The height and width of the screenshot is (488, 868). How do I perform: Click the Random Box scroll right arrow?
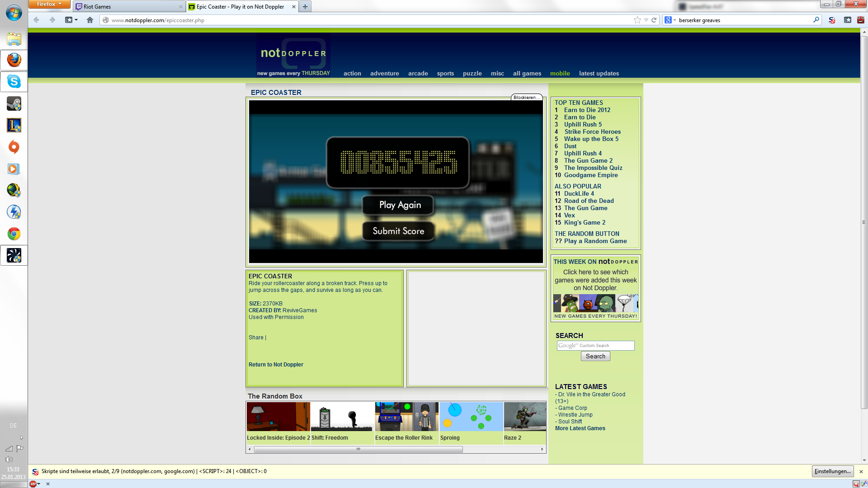[542, 450]
